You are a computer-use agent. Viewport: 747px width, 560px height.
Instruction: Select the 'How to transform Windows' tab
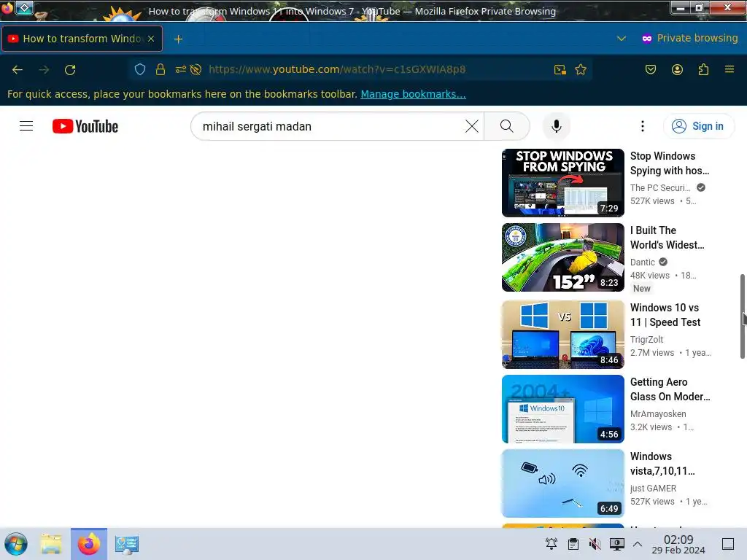coord(82,39)
